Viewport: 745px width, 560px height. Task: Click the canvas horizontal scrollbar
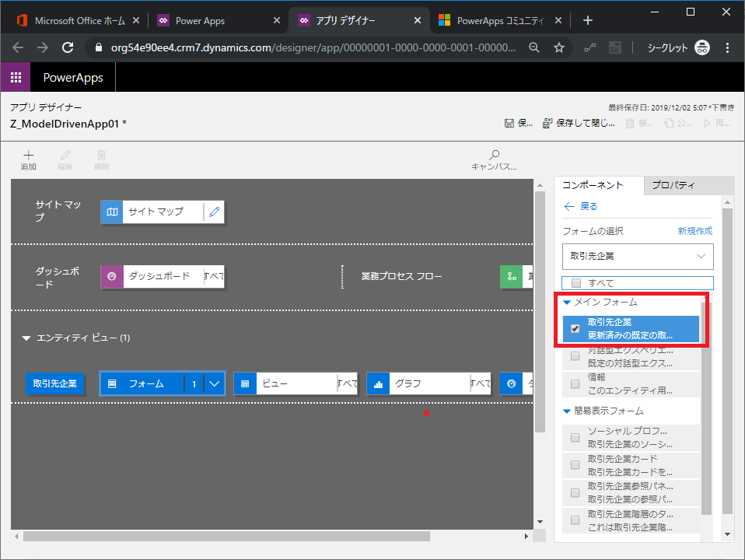pyautogui.click(x=226, y=536)
